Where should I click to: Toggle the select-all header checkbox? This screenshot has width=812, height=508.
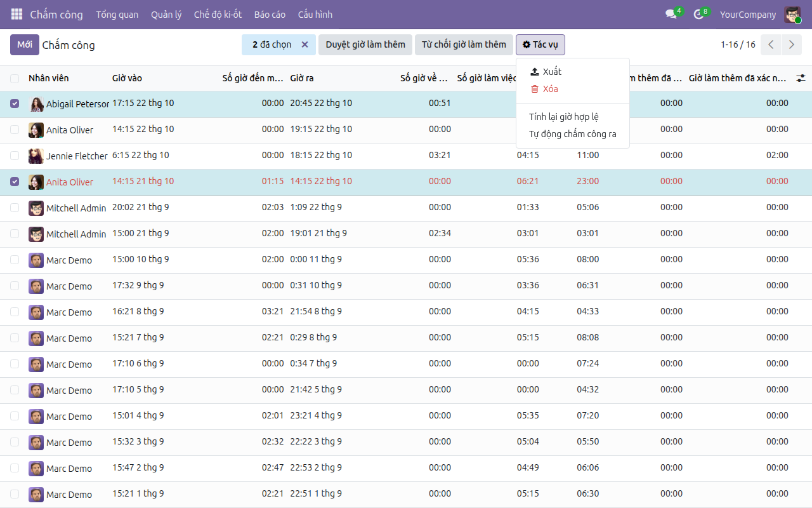point(15,79)
